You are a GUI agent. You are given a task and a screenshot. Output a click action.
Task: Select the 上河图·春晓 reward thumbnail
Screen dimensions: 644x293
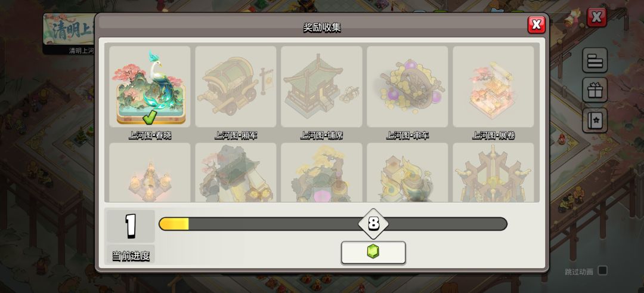150,87
